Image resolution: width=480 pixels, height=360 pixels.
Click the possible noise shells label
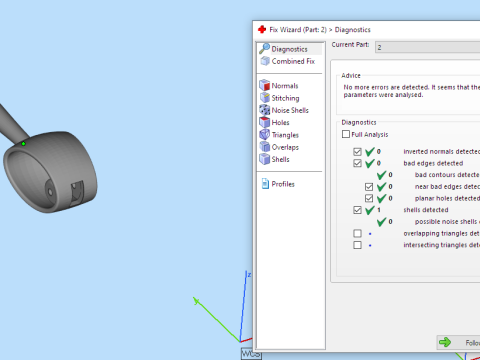click(x=447, y=222)
